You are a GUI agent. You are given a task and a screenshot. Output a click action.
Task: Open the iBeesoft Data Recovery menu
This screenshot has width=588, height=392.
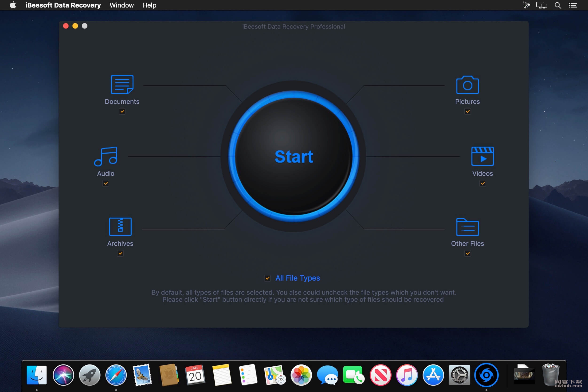click(x=63, y=5)
